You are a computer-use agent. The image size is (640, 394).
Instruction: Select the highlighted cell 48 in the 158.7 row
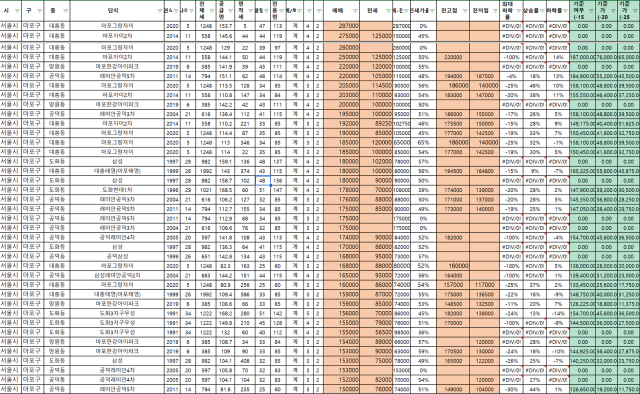[262, 180]
